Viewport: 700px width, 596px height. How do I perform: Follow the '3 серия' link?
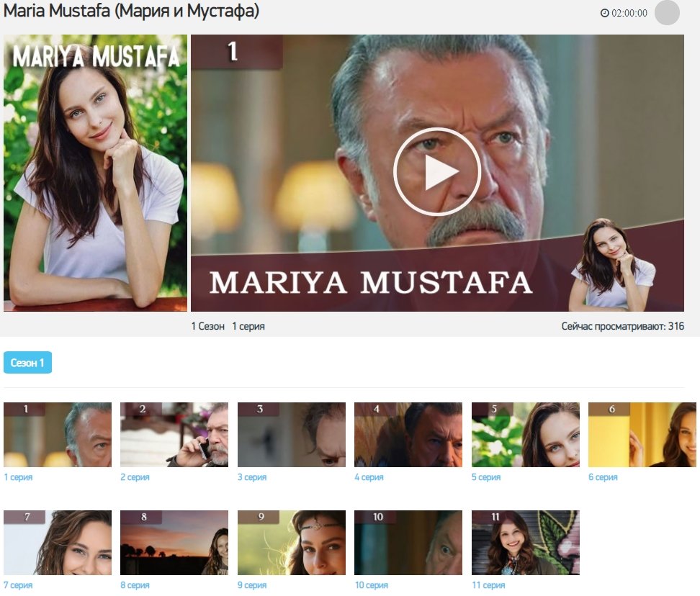point(252,477)
